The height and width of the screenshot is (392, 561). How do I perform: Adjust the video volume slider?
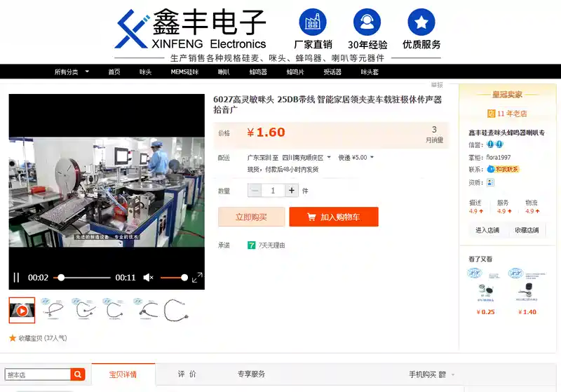click(174, 278)
